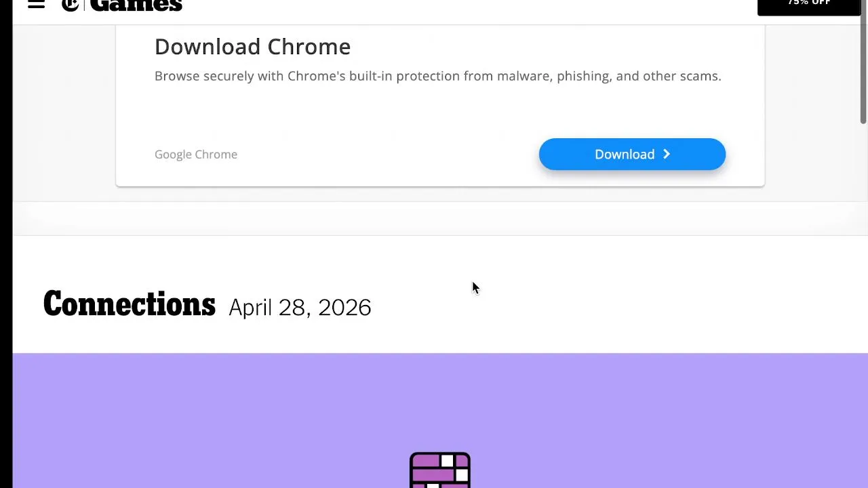Click the Connections game title heading
The image size is (868, 488).
[x=129, y=305]
